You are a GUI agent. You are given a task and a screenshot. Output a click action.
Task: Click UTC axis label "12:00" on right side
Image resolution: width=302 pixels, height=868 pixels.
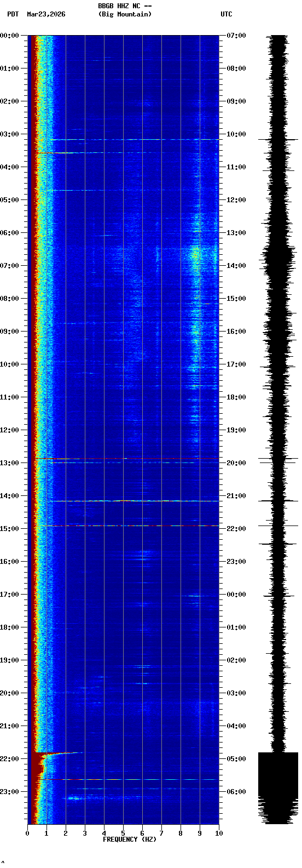[236, 200]
